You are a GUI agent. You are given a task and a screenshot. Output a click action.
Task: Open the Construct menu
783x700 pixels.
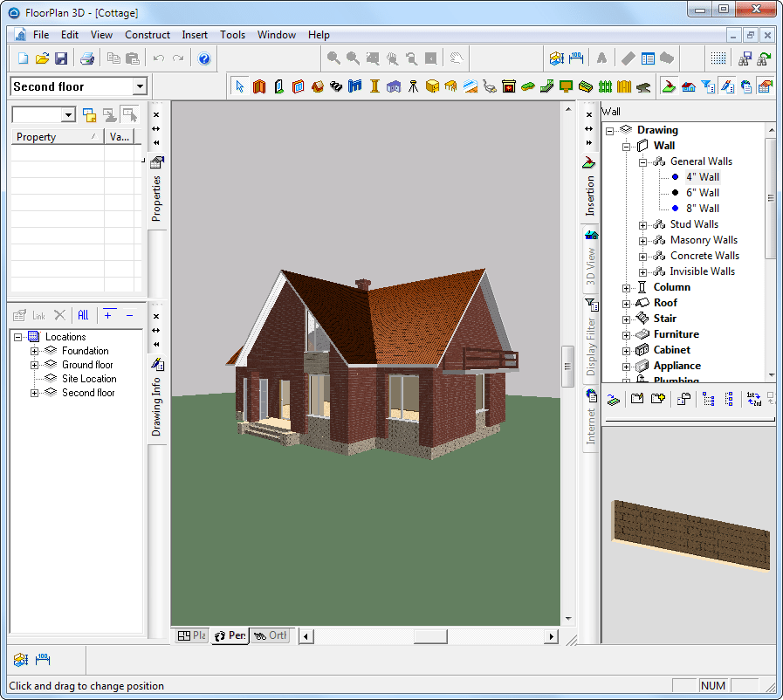click(x=148, y=35)
